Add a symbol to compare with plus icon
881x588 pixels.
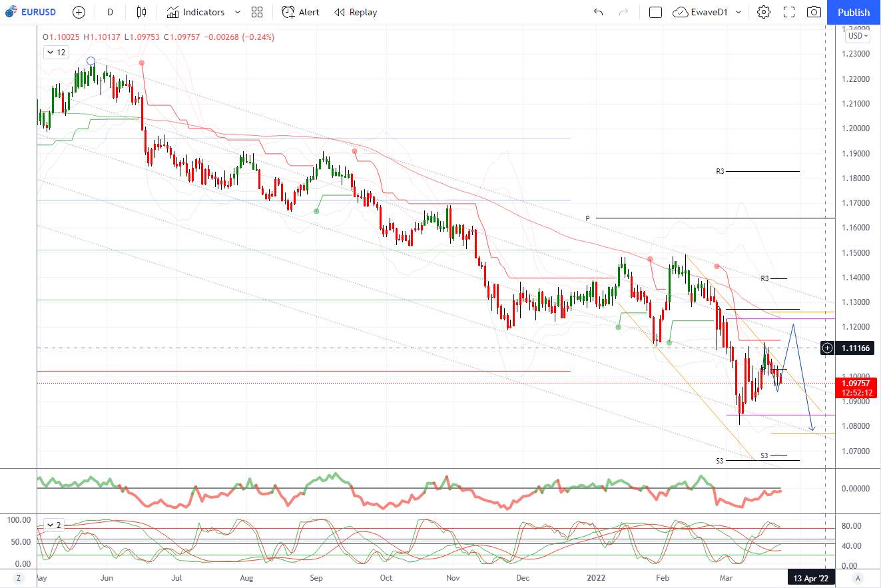click(79, 12)
